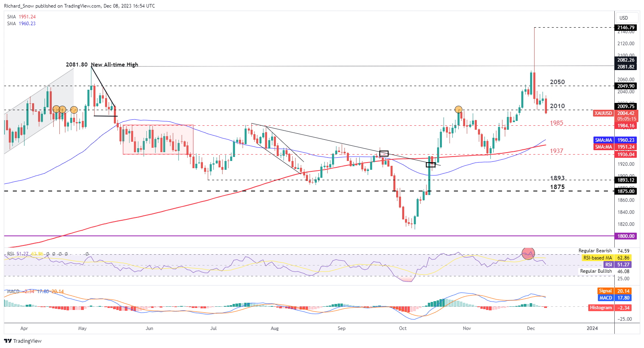Click the red Histogram -2.34 tag
The height and width of the screenshot is (348, 644).
(x=610, y=308)
